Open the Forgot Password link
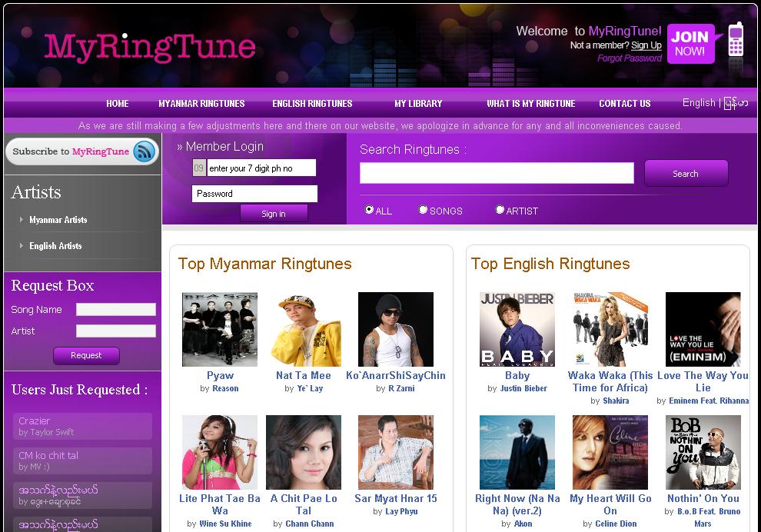The height and width of the screenshot is (532, 761). (x=630, y=58)
